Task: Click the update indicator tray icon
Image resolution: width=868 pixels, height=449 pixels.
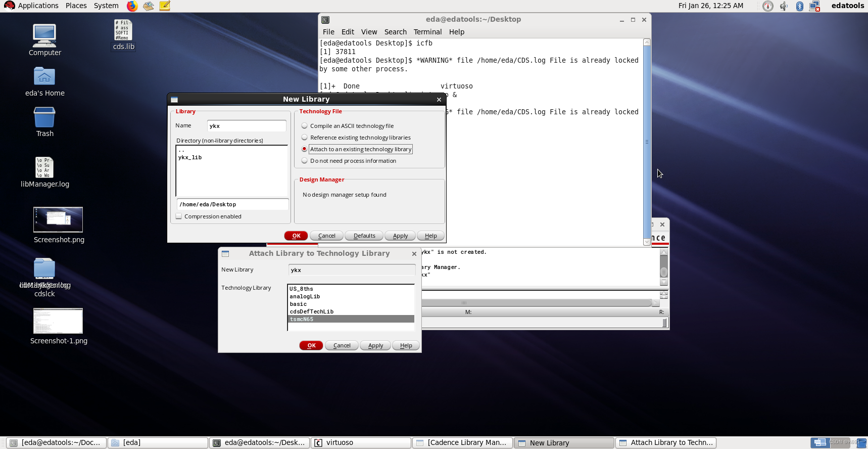Action: tap(768, 6)
